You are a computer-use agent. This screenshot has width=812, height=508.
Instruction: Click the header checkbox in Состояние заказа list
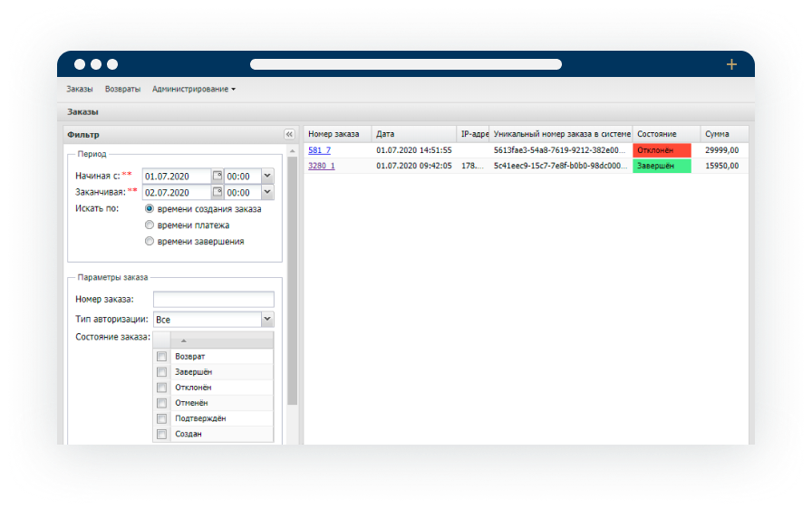pos(161,340)
